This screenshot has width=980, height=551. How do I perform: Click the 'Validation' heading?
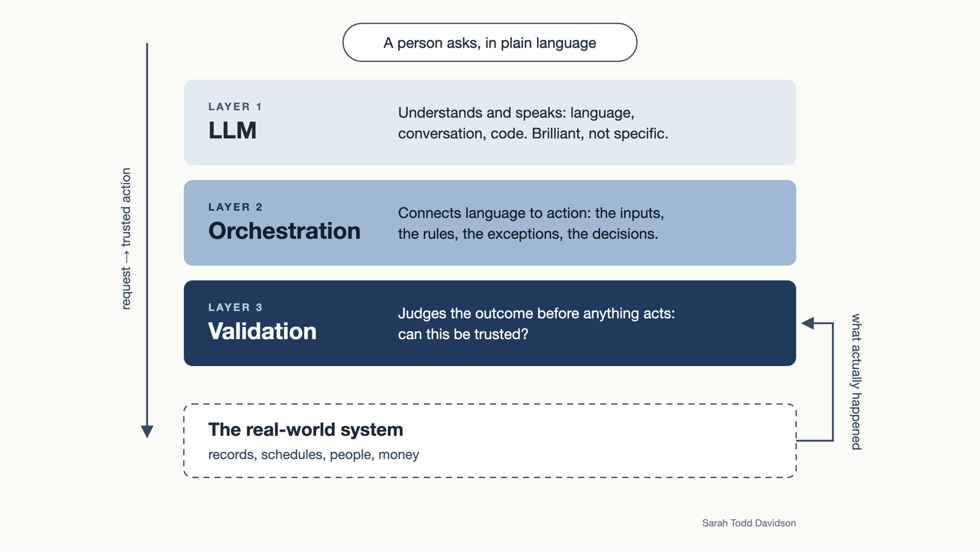(262, 331)
